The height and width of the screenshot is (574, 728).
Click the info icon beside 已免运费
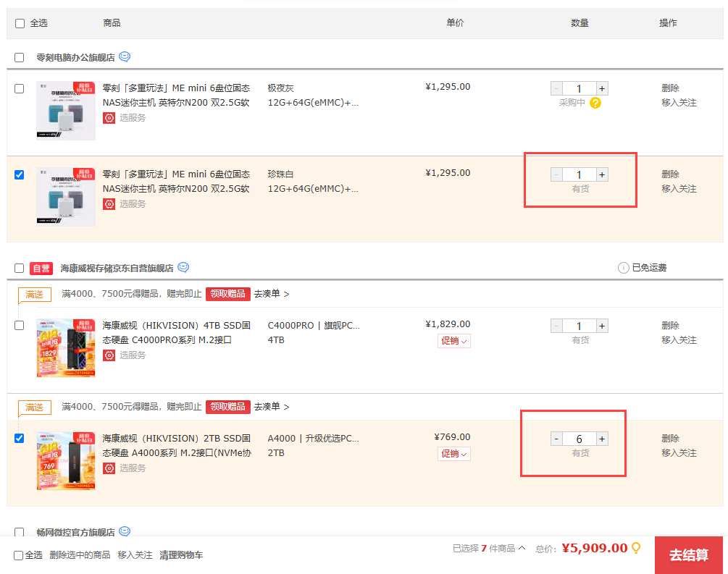(623, 268)
